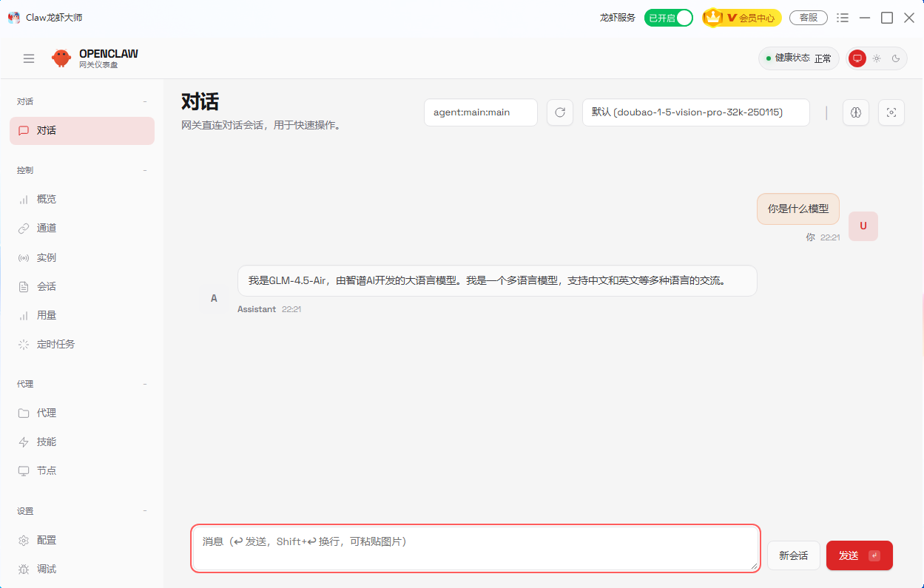Open the 概览 overview panel
Image resolution: width=924 pixels, height=588 pixels.
click(x=46, y=198)
